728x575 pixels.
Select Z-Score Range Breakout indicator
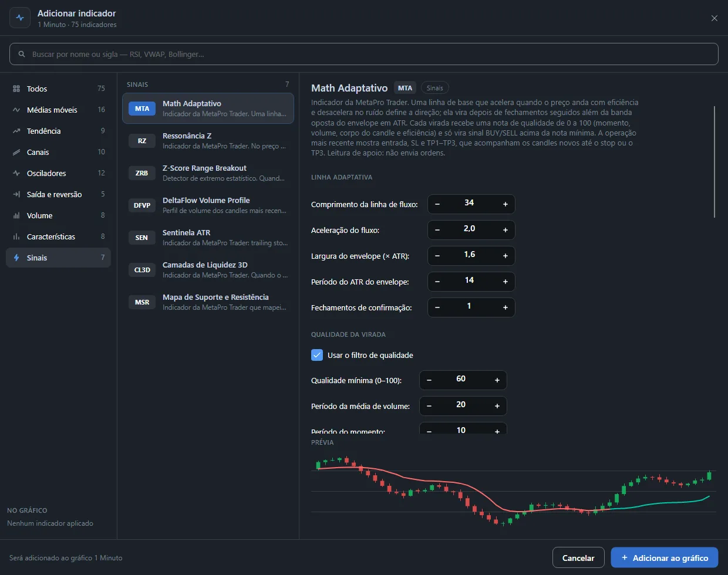(x=208, y=173)
